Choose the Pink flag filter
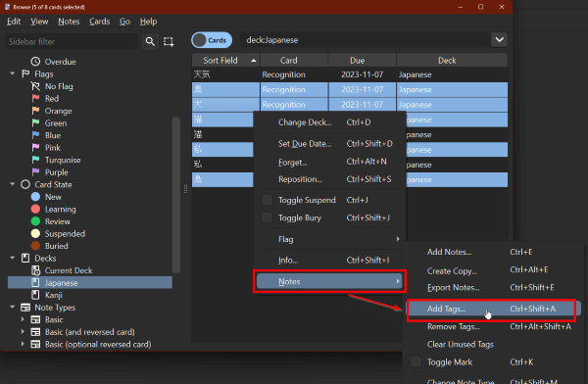 pos(53,148)
